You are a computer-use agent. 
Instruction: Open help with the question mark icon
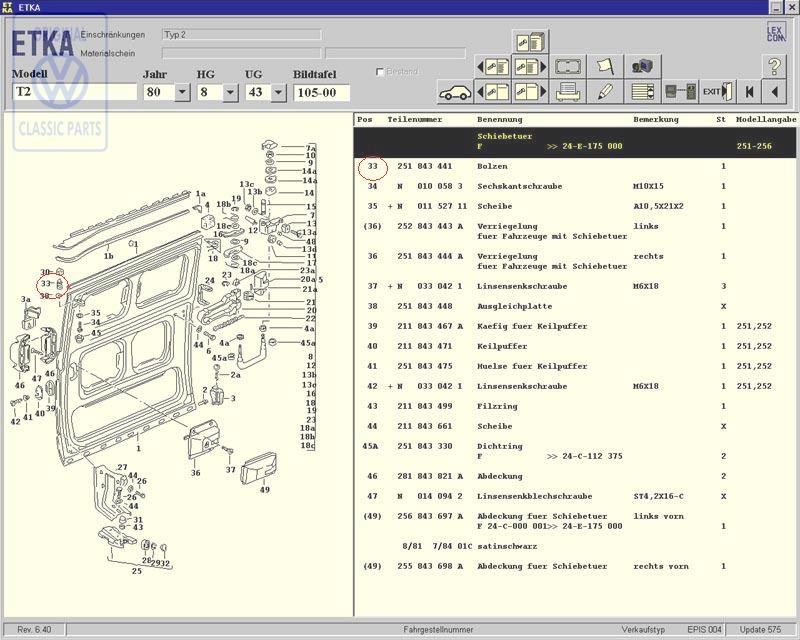tap(774, 66)
